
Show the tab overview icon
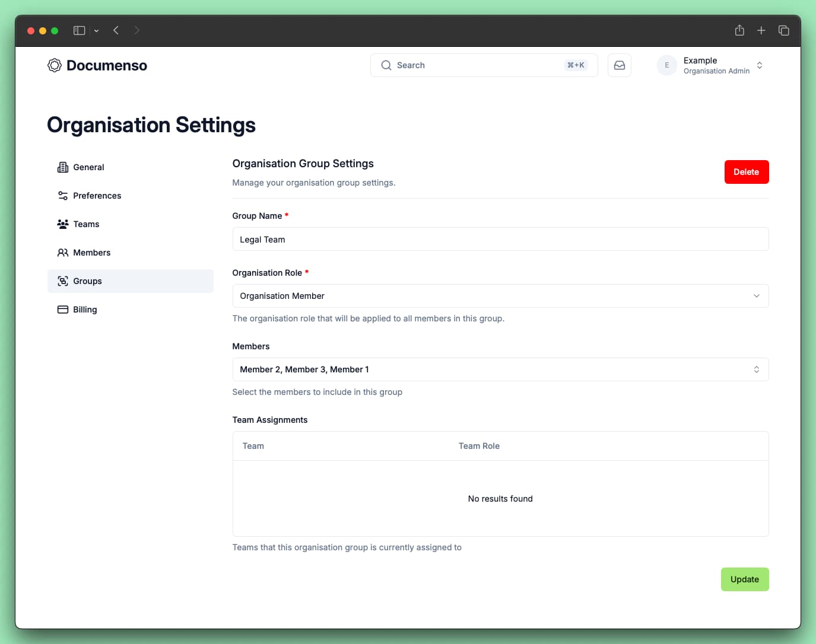click(783, 30)
